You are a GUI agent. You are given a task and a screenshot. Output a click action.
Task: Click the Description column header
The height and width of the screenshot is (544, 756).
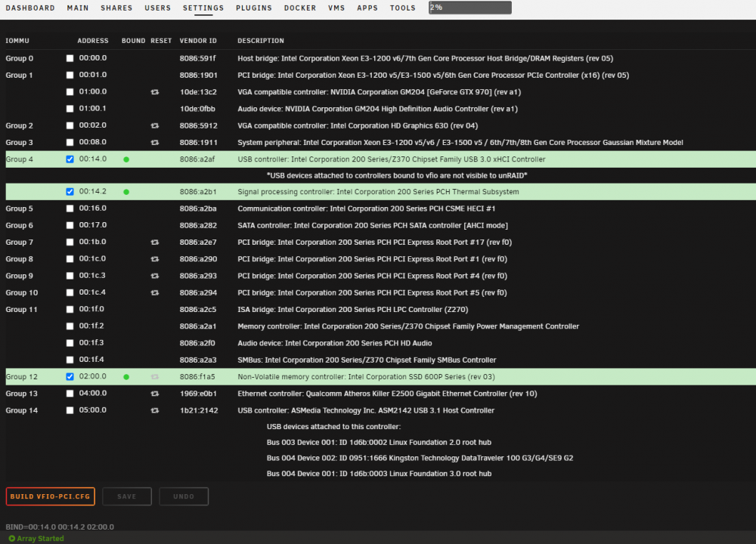261,41
